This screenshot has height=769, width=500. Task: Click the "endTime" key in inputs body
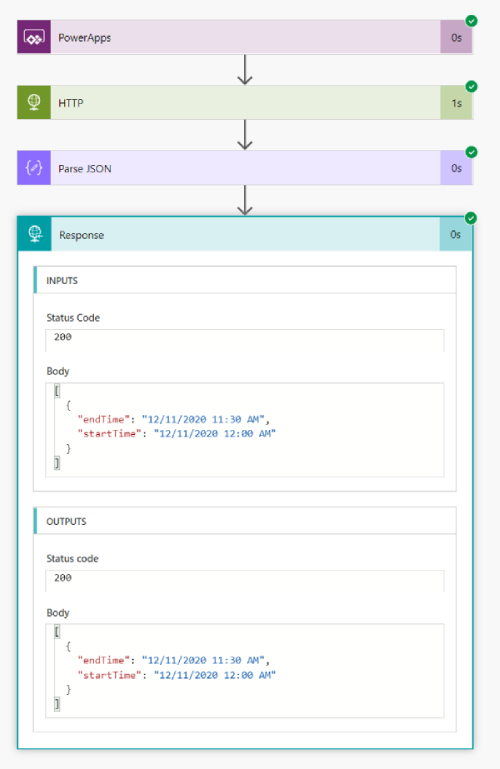(103, 419)
